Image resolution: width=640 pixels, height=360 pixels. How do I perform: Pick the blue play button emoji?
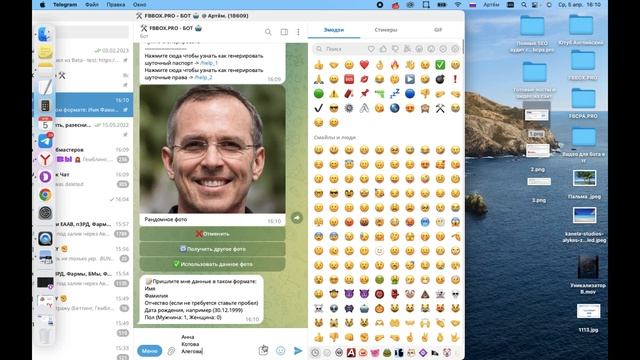coord(410,79)
